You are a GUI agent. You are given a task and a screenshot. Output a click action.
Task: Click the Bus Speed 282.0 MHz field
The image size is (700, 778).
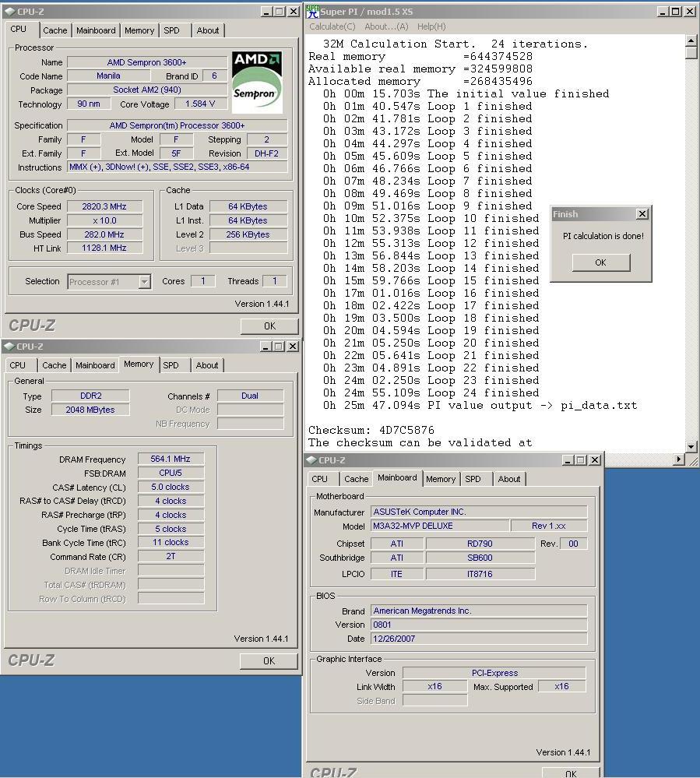click(104, 234)
